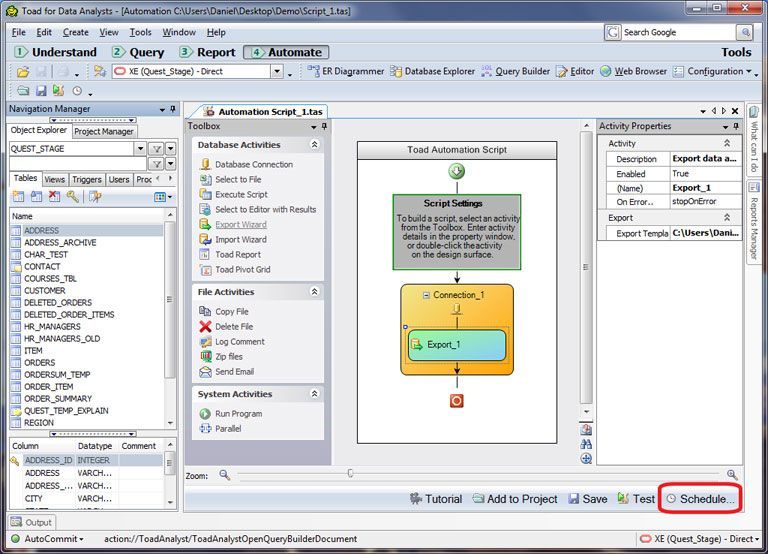This screenshot has width=768, height=554.
Task: Go to the Report workflow step
Action: pyautogui.click(x=207, y=52)
